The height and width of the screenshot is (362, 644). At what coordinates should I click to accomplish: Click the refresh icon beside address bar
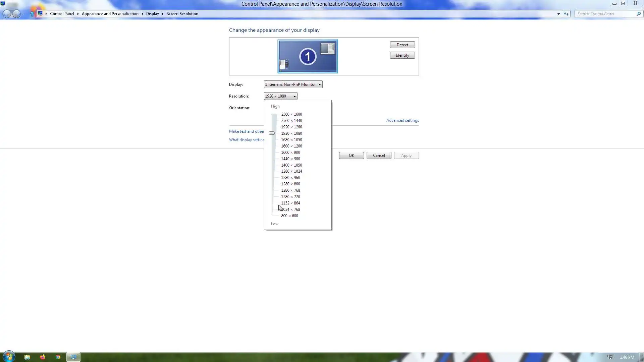tap(566, 14)
